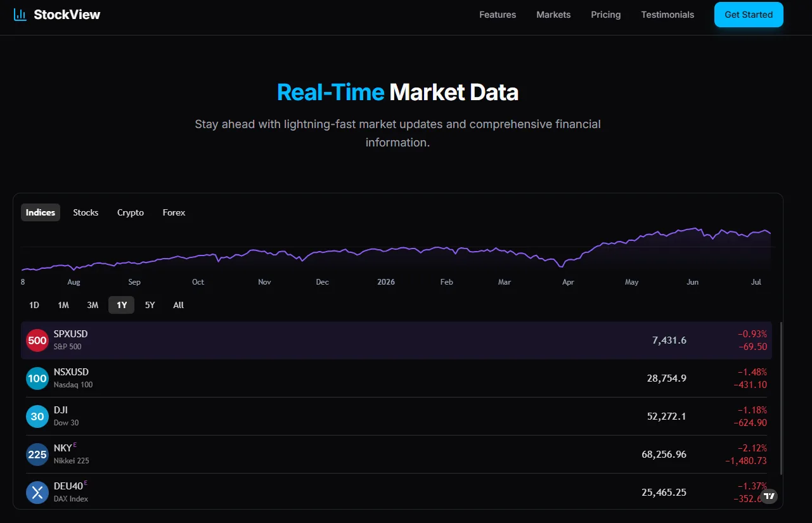Select the 1Y time range
Image resolution: width=812 pixels, height=523 pixels.
pos(122,305)
